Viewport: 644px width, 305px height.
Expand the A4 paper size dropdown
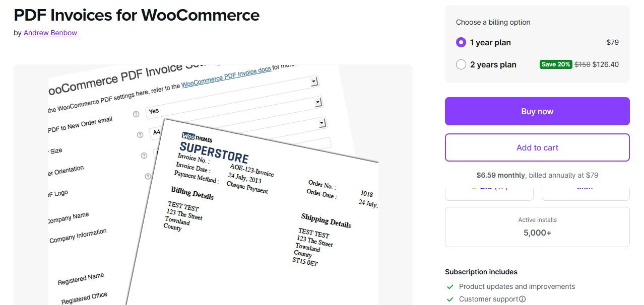click(322, 123)
